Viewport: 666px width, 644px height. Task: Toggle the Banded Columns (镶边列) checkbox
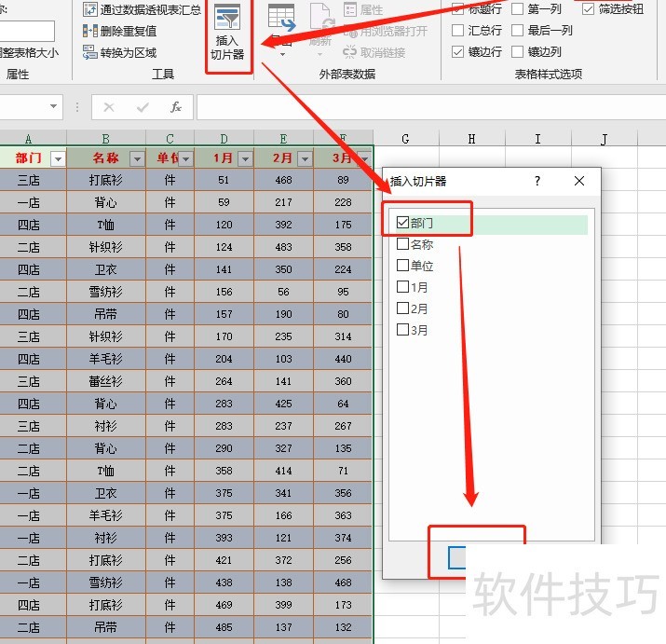(517, 52)
